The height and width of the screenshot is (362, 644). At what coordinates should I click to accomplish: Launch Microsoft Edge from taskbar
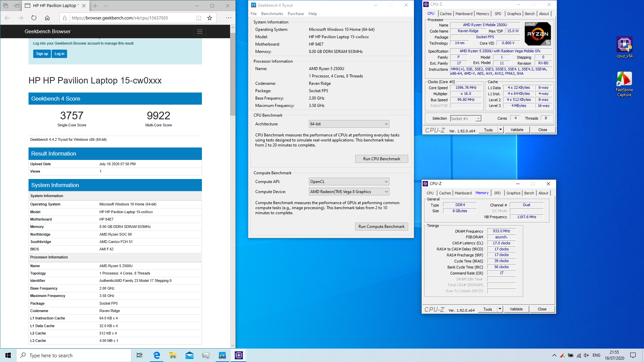coord(157,355)
